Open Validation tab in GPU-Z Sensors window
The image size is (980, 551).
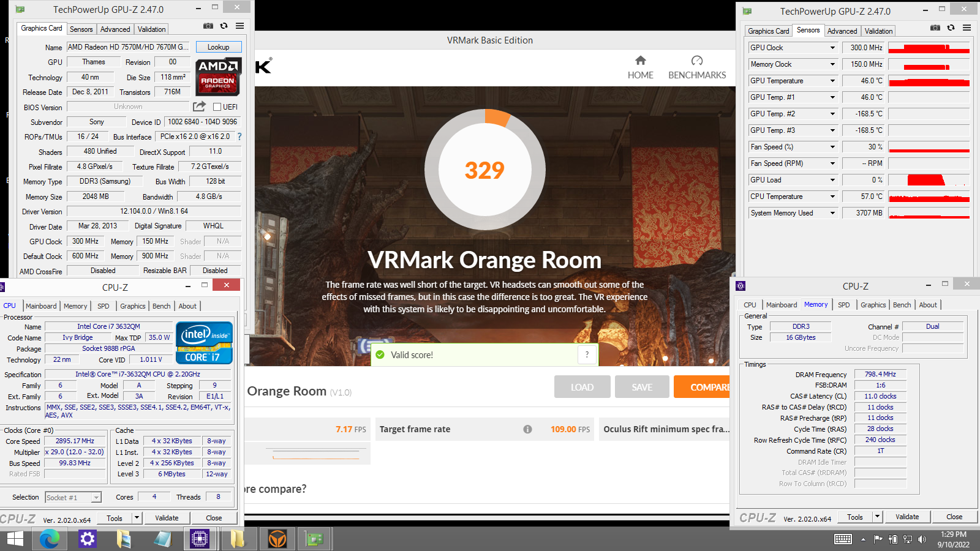(878, 31)
